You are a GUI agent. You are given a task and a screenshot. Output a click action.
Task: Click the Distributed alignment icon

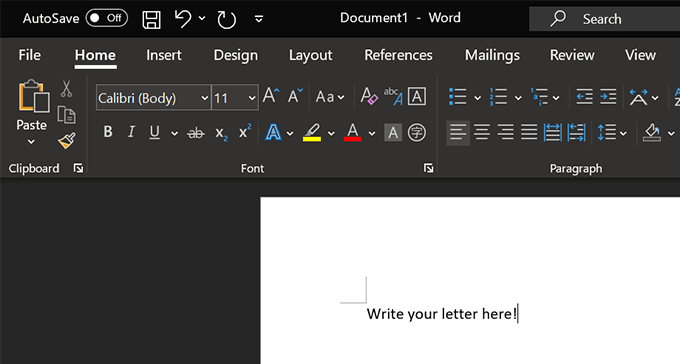(553, 132)
